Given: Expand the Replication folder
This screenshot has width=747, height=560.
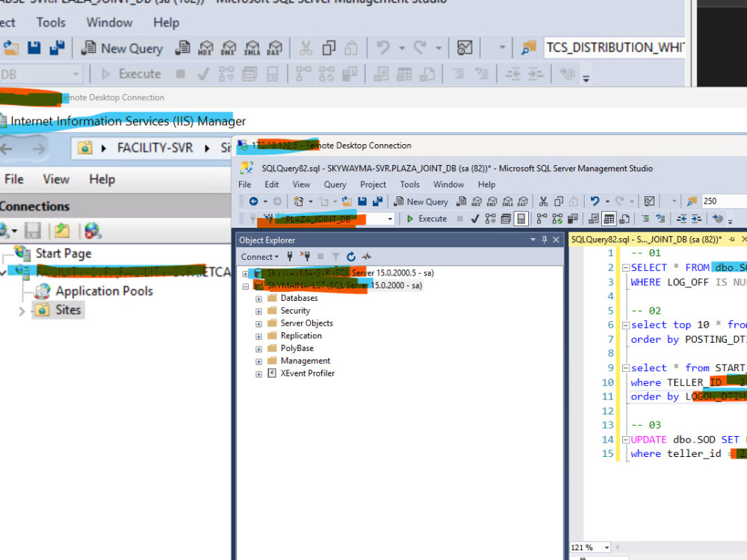Looking at the screenshot, I should [258, 337].
